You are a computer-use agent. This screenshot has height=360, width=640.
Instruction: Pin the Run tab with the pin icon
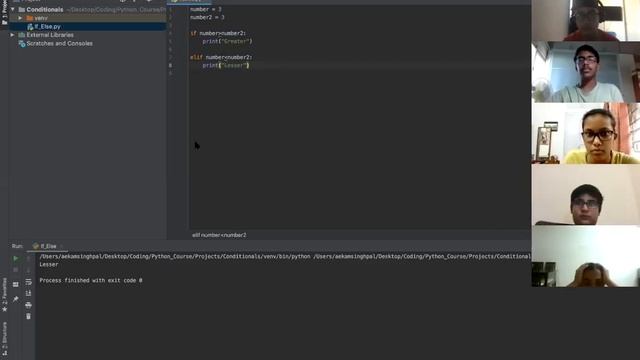point(16,299)
